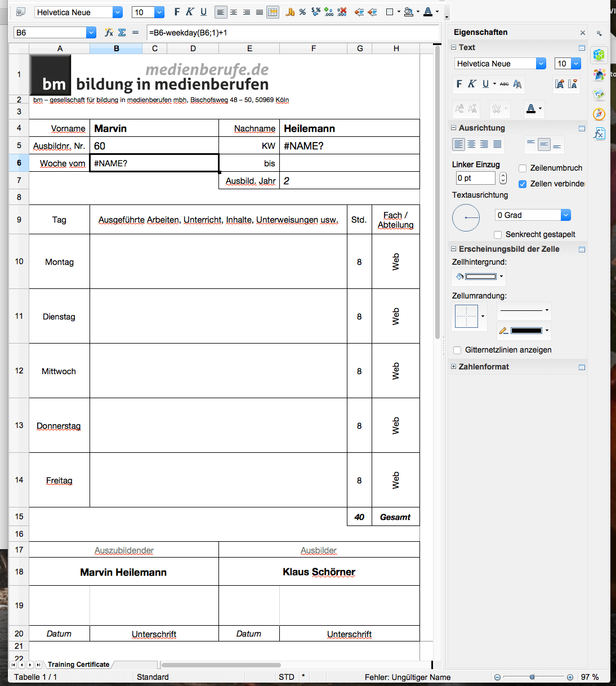Click the Sum icon in the formula bar

click(x=122, y=33)
